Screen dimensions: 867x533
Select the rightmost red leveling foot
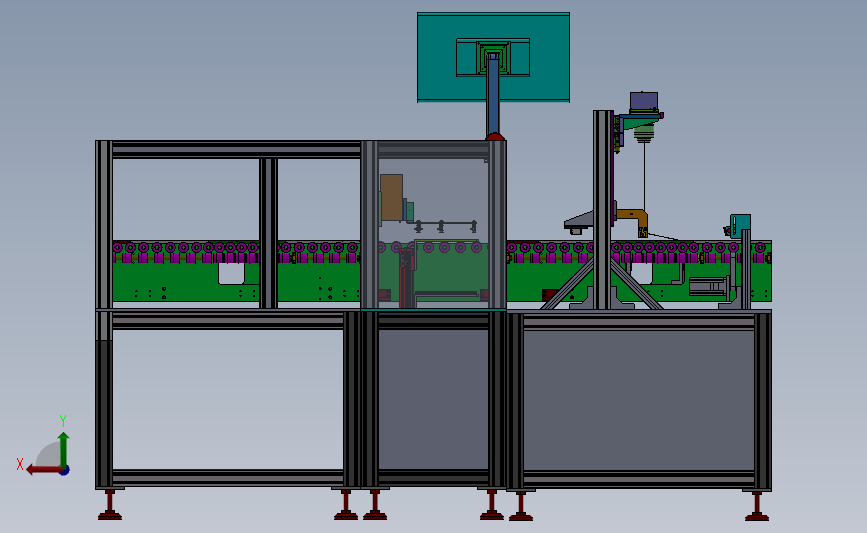point(756,506)
